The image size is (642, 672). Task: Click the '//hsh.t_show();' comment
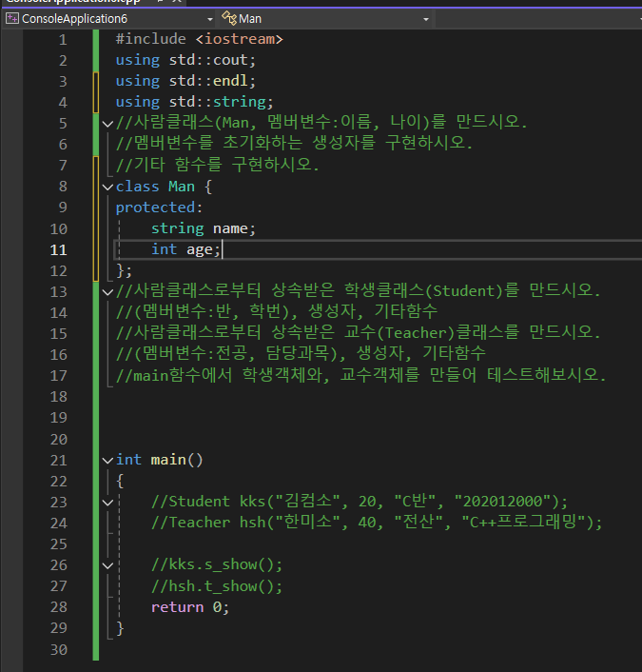pos(217,585)
